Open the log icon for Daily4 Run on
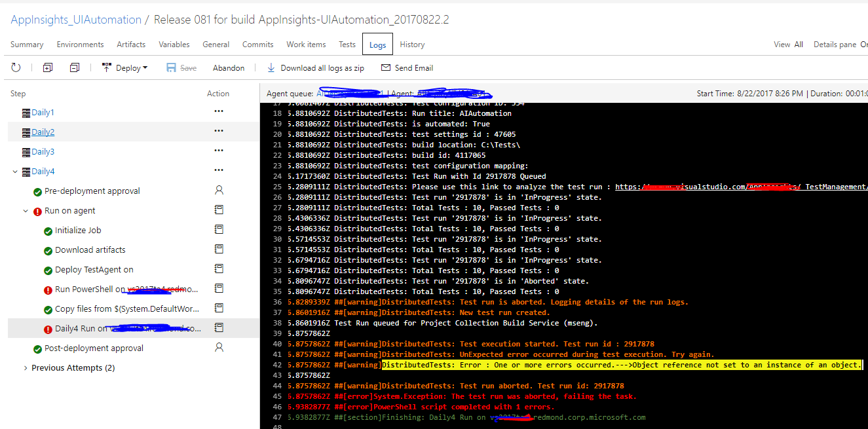 219,327
